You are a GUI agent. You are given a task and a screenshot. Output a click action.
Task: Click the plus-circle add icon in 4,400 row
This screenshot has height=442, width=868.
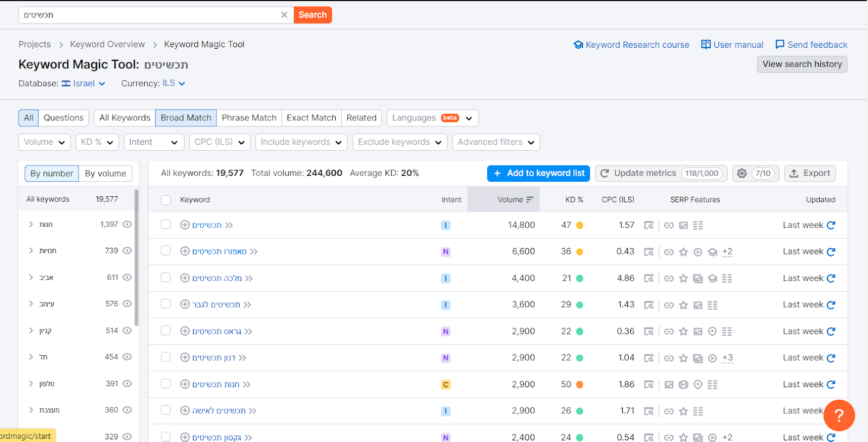185,278
